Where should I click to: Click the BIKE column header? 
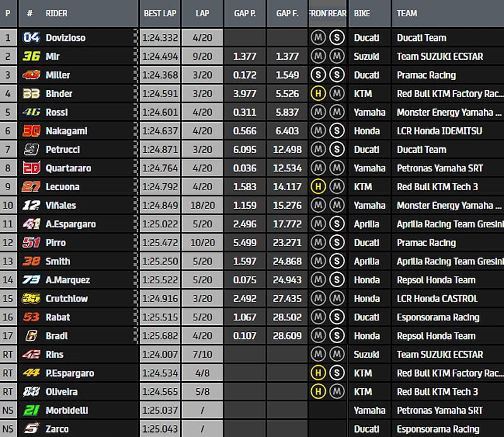(x=362, y=13)
